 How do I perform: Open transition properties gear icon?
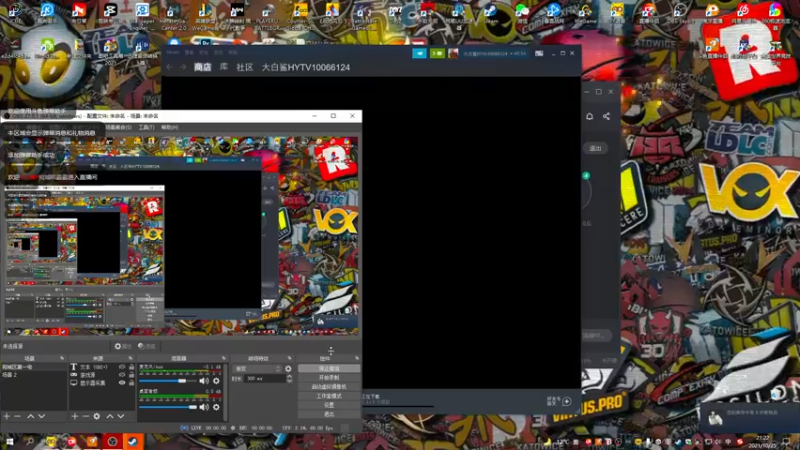point(288,369)
